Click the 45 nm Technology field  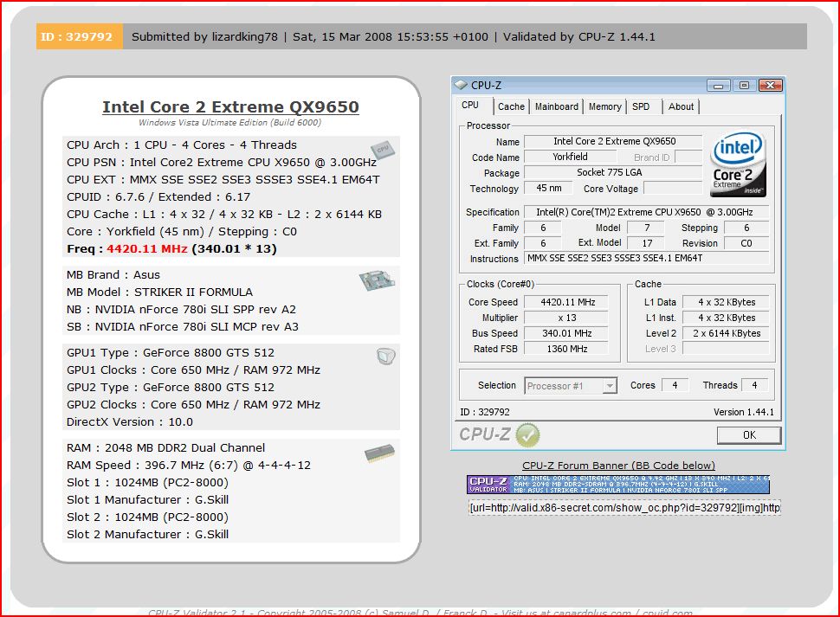(x=548, y=188)
